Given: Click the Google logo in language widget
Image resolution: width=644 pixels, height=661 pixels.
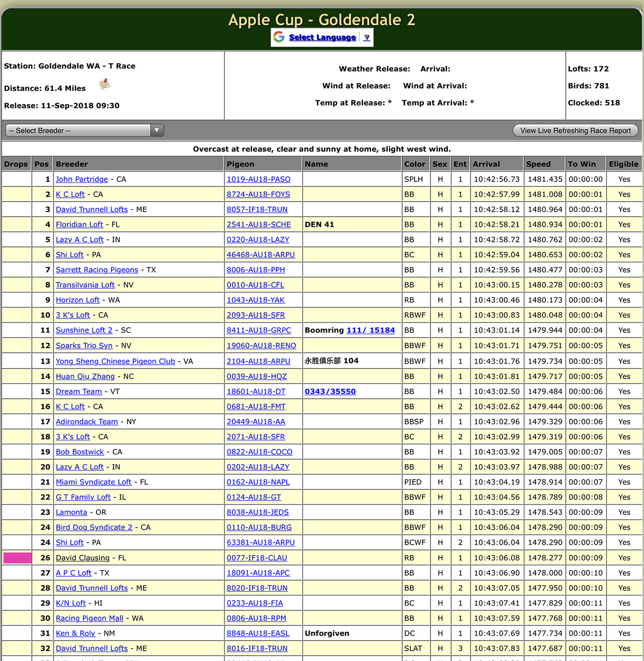Looking at the screenshot, I should point(279,37).
